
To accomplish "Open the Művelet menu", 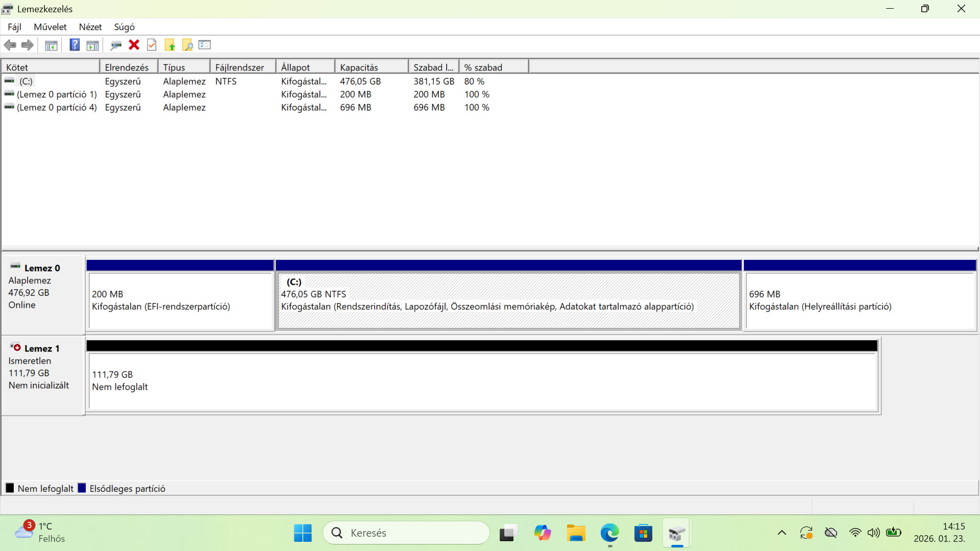I will click(50, 27).
